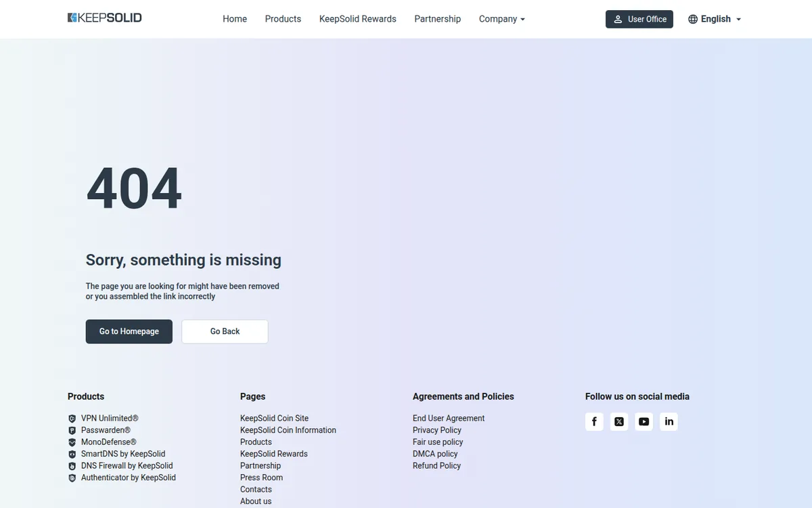This screenshot has width=812, height=508.
Task: Open KeepSolid Rewards in top navigation
Action: [358, 19]
